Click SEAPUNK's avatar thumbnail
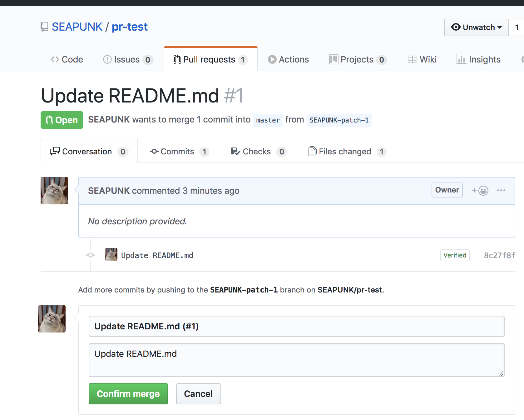This screenshot has height=420, width=524. click(54, 190)
